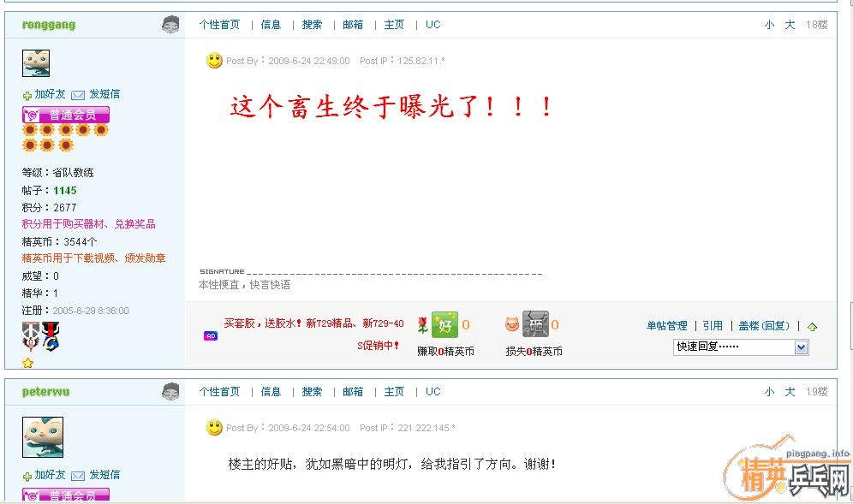Click the 快速回复 dropdown arrow button
This screenshot has width=853, height=504.
(801, 347)
